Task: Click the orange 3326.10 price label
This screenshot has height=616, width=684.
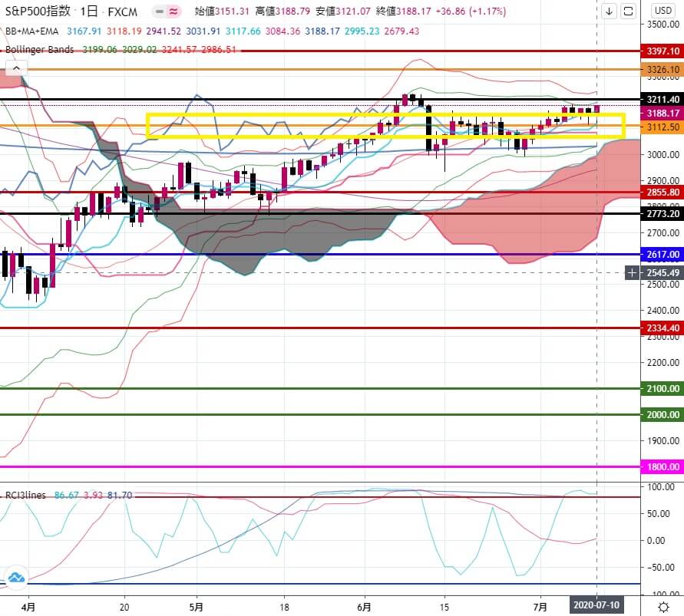Action: click(x=663, y=69)
